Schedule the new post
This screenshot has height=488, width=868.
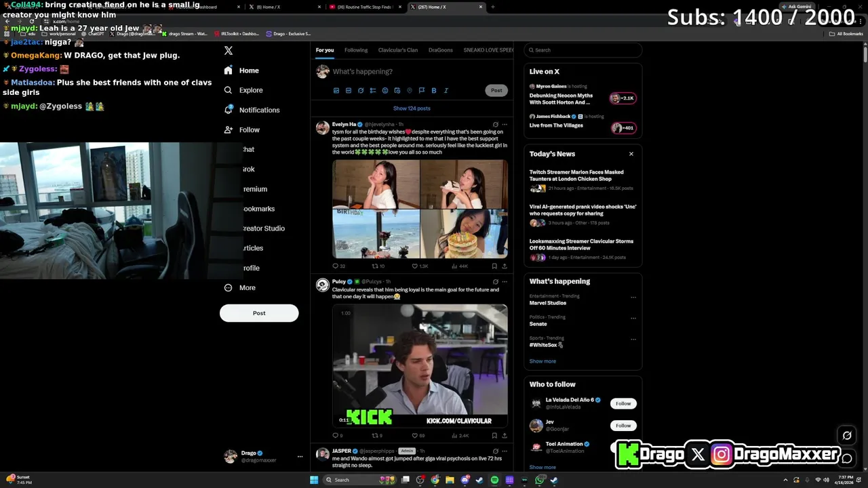397,90
